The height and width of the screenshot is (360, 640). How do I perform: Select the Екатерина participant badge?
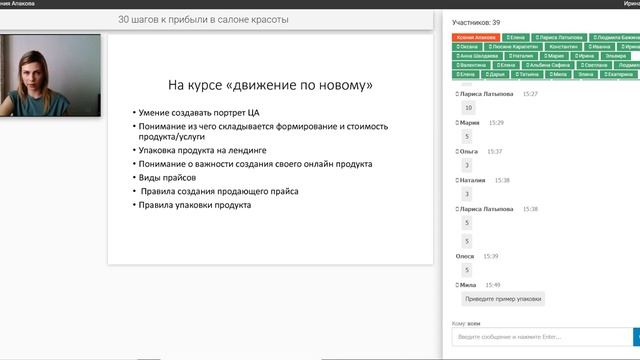coord(619,74)
